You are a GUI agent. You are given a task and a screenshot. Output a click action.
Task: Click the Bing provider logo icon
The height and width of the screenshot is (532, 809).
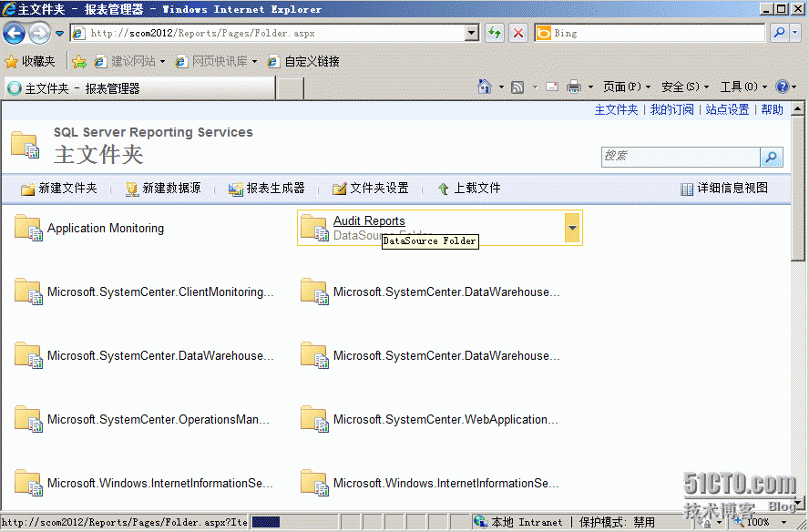tap(543, 33)
